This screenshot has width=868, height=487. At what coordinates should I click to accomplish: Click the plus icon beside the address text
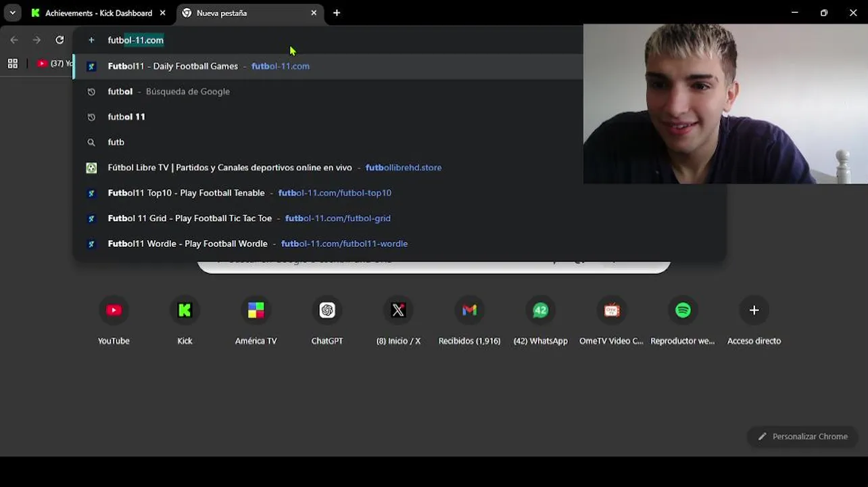click(91, 40)
